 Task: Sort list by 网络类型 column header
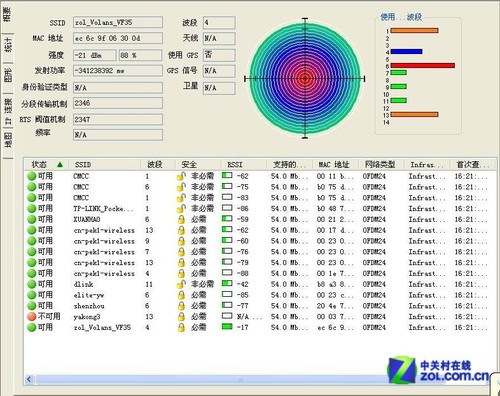tap(380, 165)
